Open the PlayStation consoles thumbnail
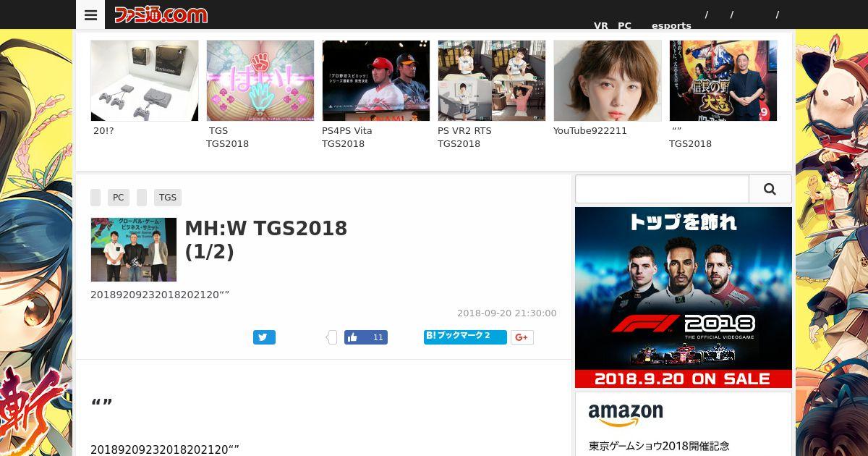 [x=145, y=80]
